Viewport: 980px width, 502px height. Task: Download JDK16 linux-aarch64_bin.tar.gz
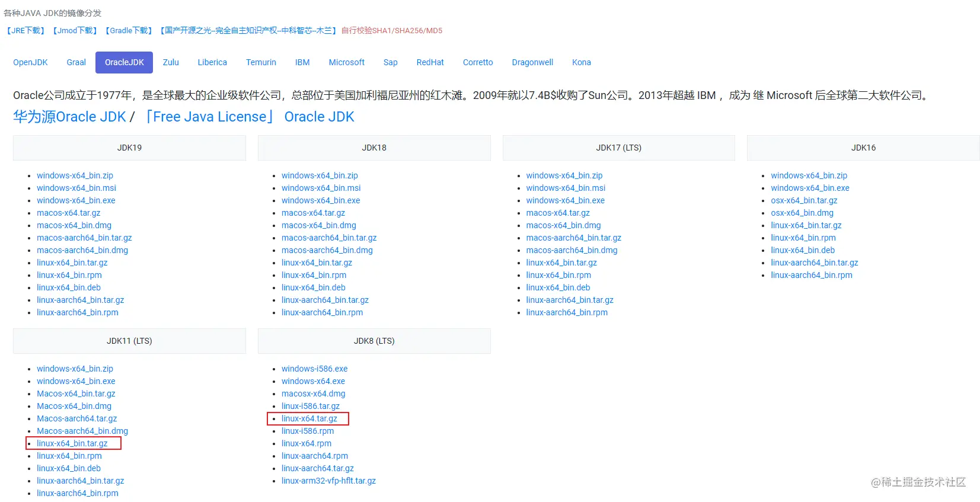point(815,263)
